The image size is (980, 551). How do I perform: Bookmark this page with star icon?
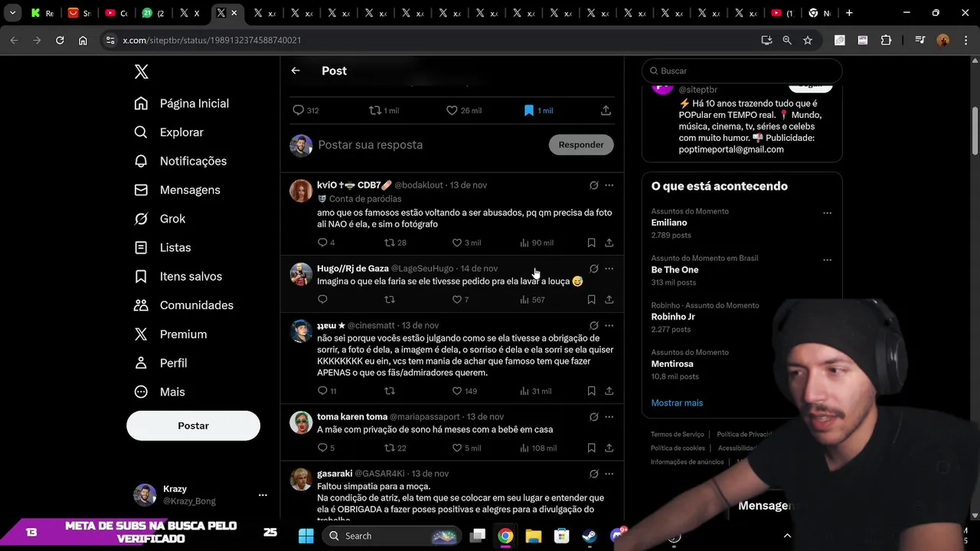[808, 40]
